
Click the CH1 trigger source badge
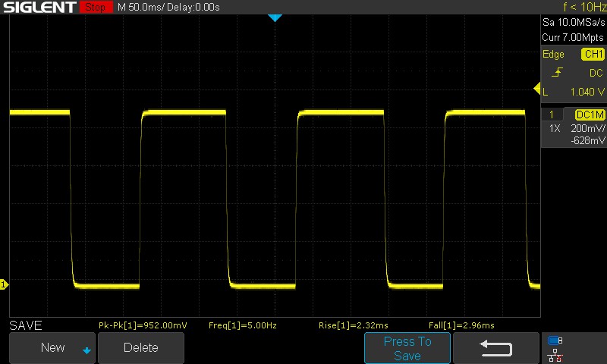[x=593, y=54]
